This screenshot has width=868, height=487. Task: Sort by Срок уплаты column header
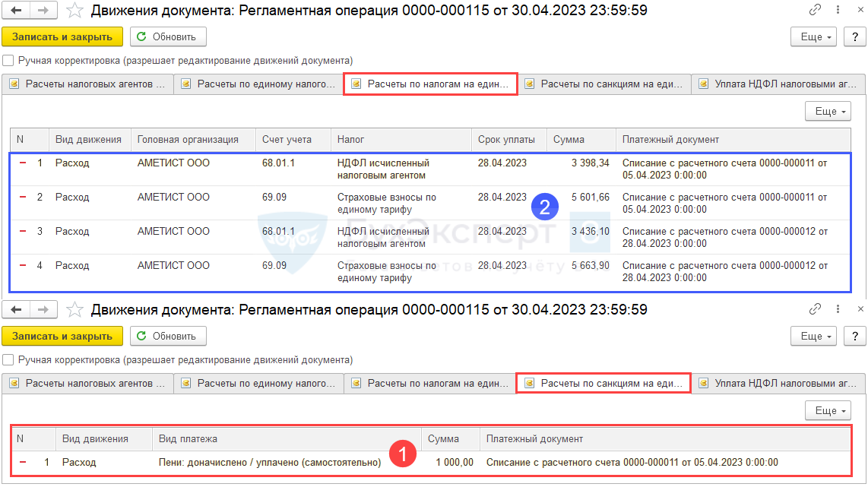click(509, 140)
